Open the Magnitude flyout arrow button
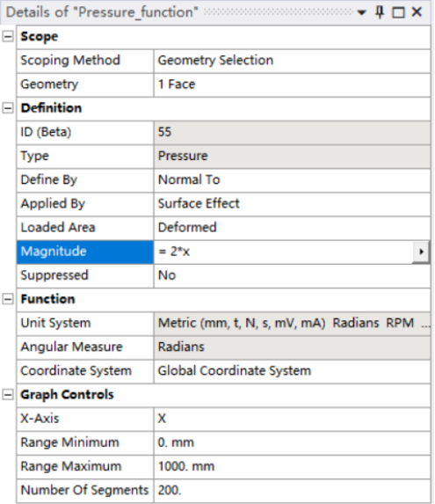The image size is (435, 504). (x=421, y=252)
